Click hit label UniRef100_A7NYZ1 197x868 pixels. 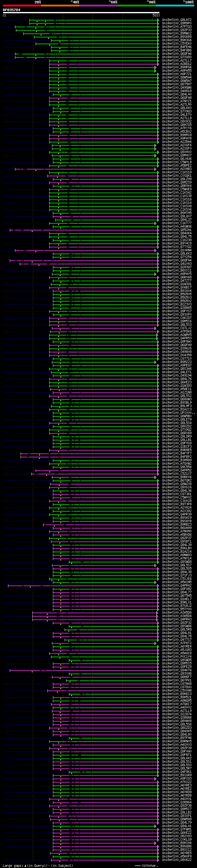[177, 101]
